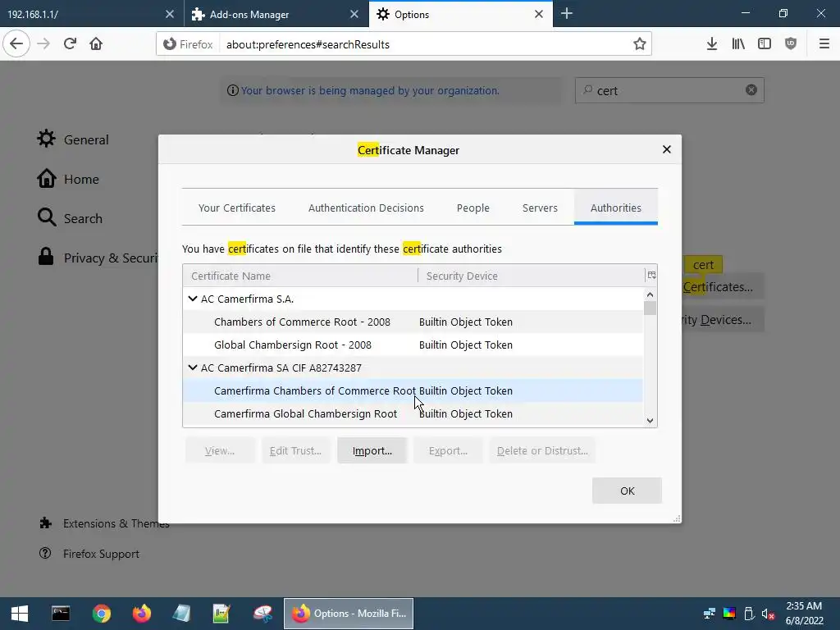The height and width of the screenshot is (630, 840).
Task: Select Global Chambersign Root - 2008 row
Action: (x=413, y=345)
